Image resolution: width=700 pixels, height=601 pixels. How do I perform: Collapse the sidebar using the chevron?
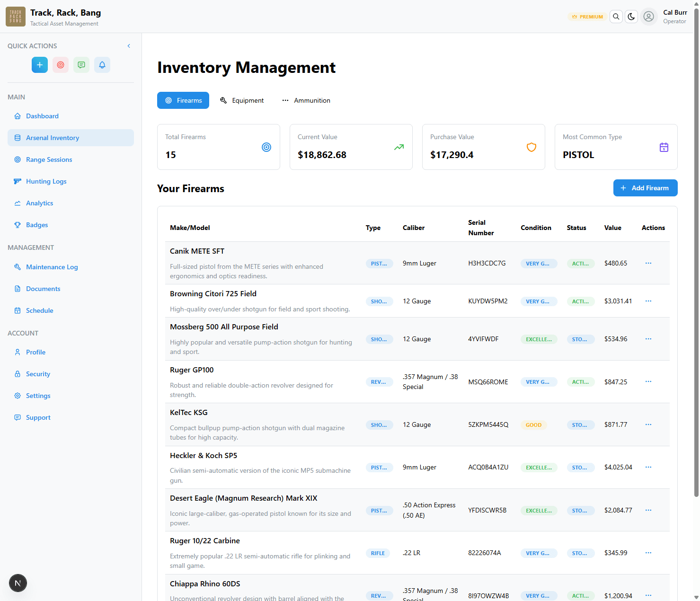[129, 46]
